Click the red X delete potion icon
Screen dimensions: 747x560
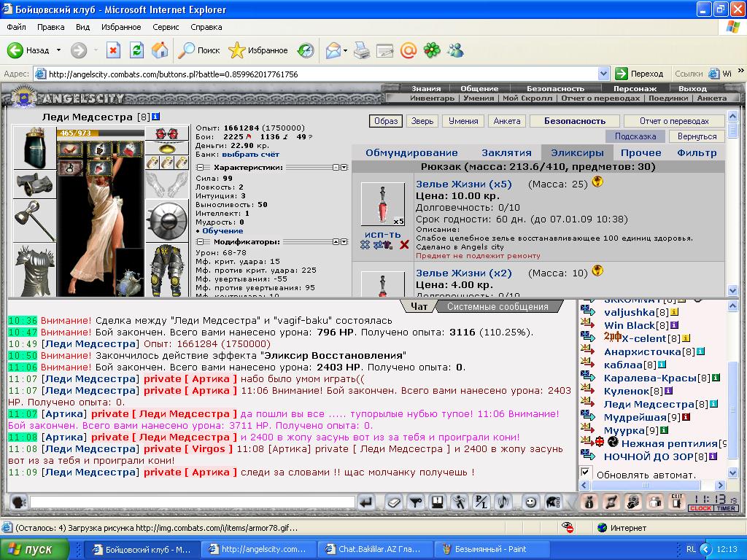404,245
